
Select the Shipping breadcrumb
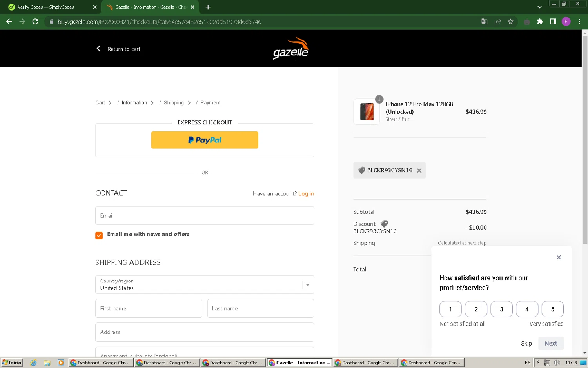(x=174, y=103)
